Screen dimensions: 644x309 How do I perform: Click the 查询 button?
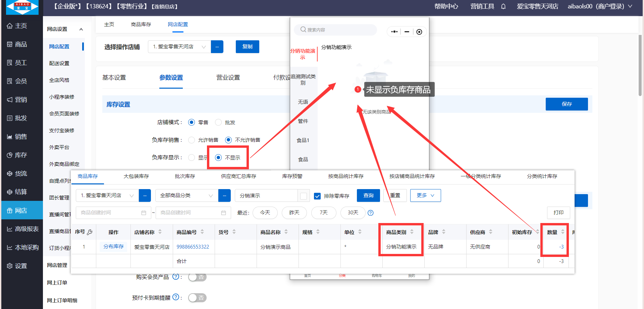368,195
